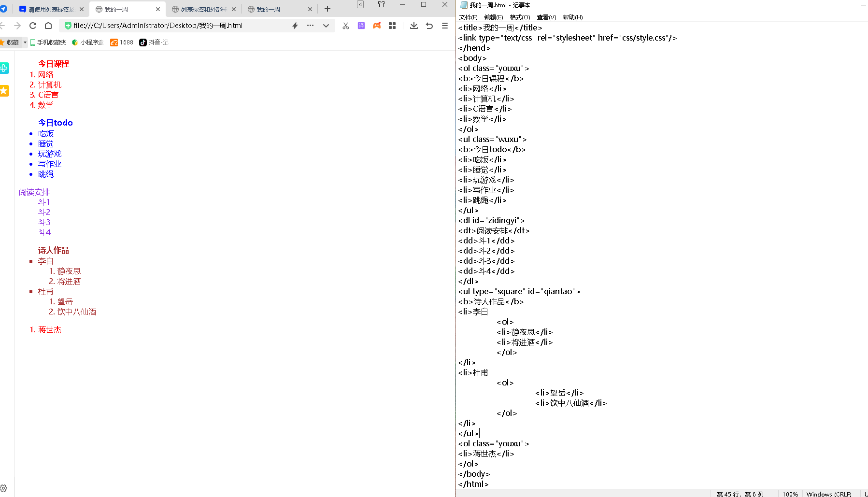The width and height of the screenshot is (868, 497).
Task: Open Notepad 帮助(H) menu
Action: point(573,17)
